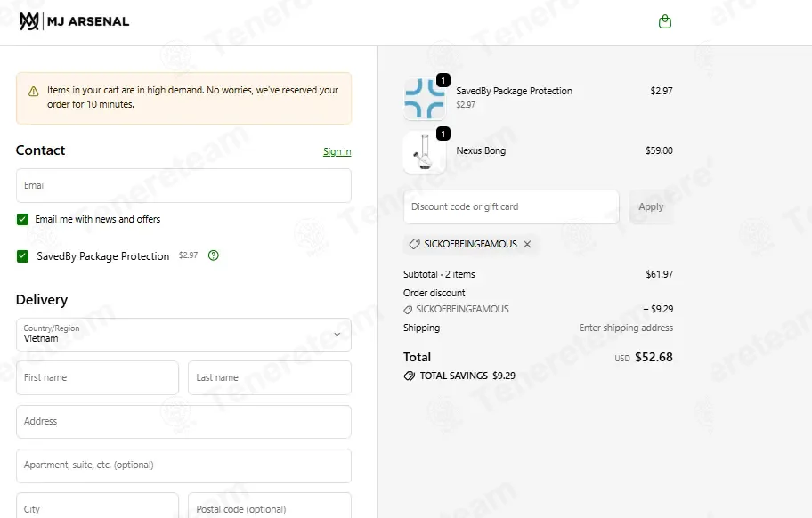Screen dimensions: 812x518
Task: Focus the Discount code or gift card field
Action: click(x=511, y=206)
